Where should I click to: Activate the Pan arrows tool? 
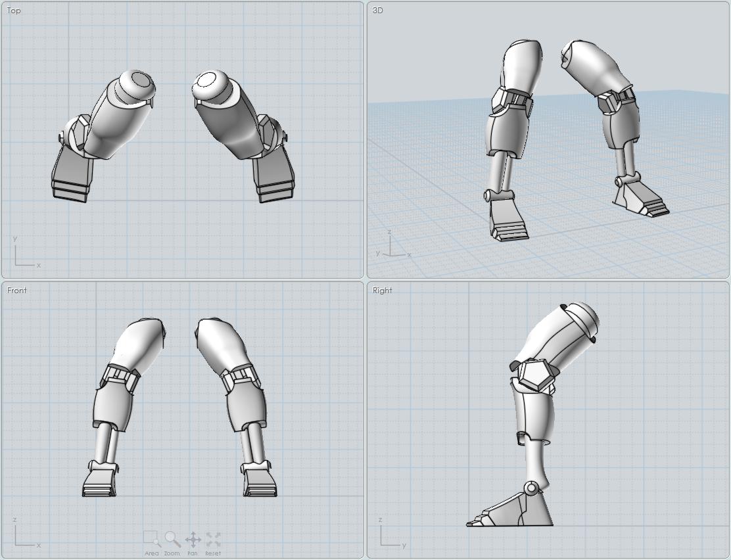pyautogui.click(x=193, y=540)
